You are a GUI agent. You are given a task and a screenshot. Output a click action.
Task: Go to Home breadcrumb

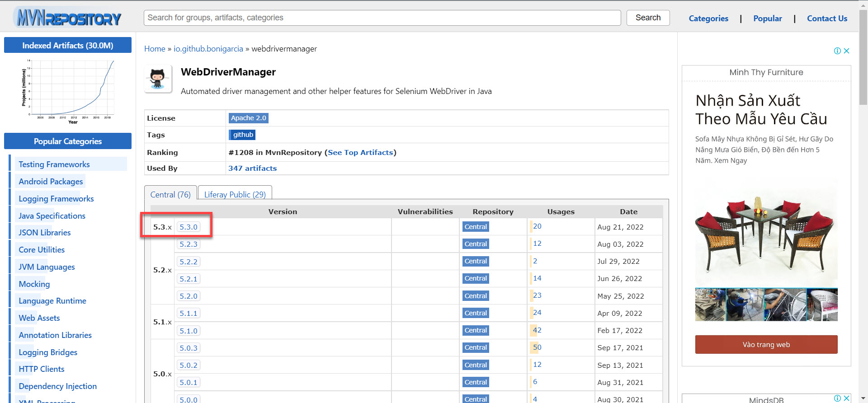[x=155, y=49]
